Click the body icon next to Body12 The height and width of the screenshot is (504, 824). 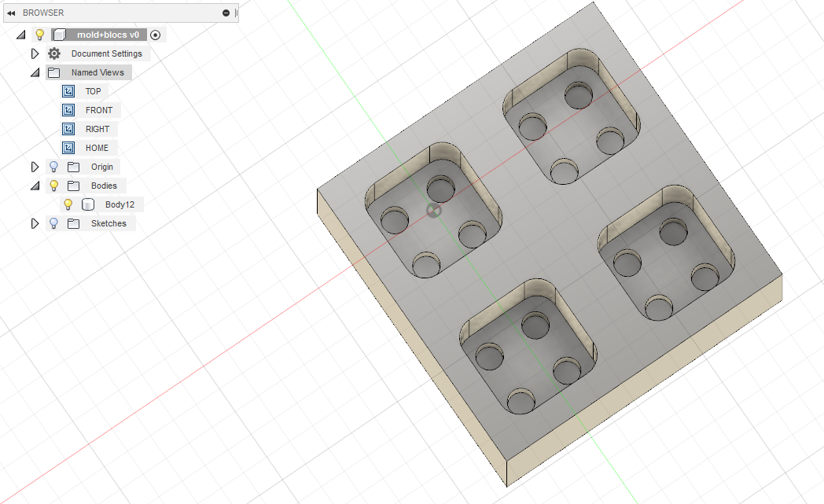88,204
